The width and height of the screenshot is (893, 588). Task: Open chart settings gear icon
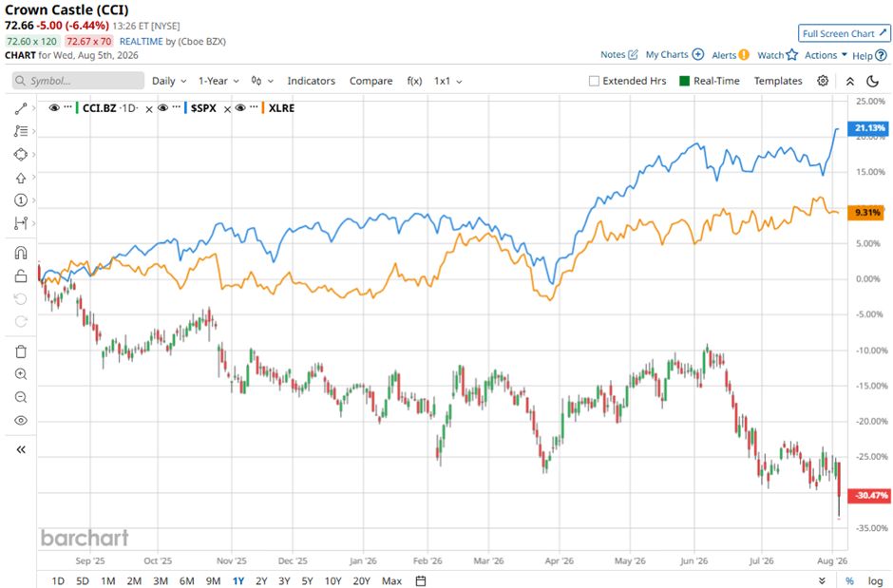(x=823, y=81)
